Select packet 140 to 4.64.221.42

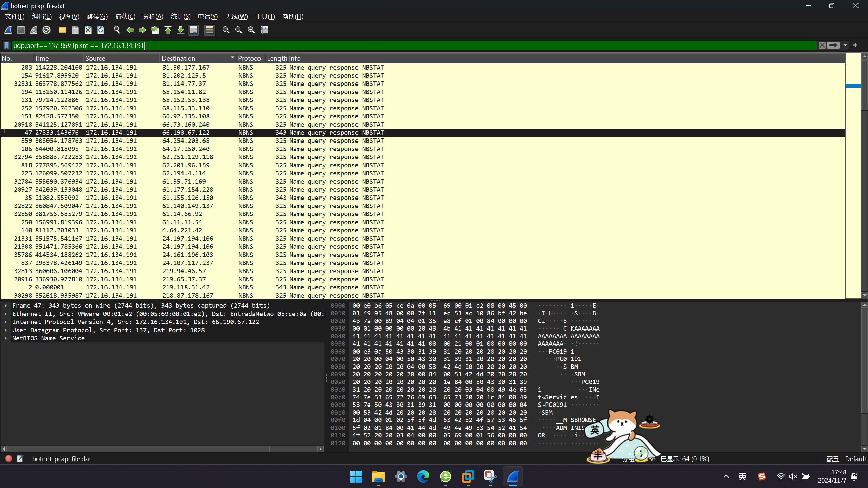click(423, 230)
